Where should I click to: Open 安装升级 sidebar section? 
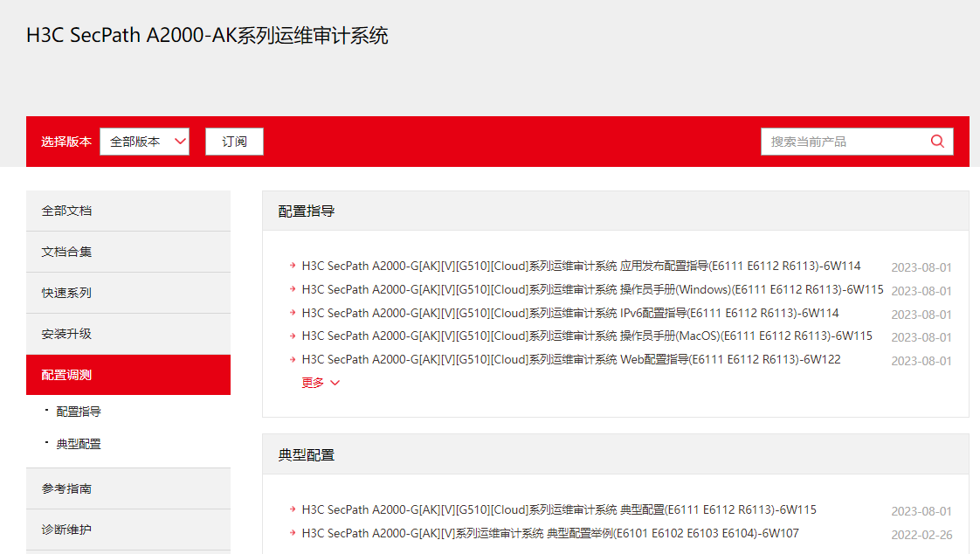pyautogui.click(x=128, y=334)
